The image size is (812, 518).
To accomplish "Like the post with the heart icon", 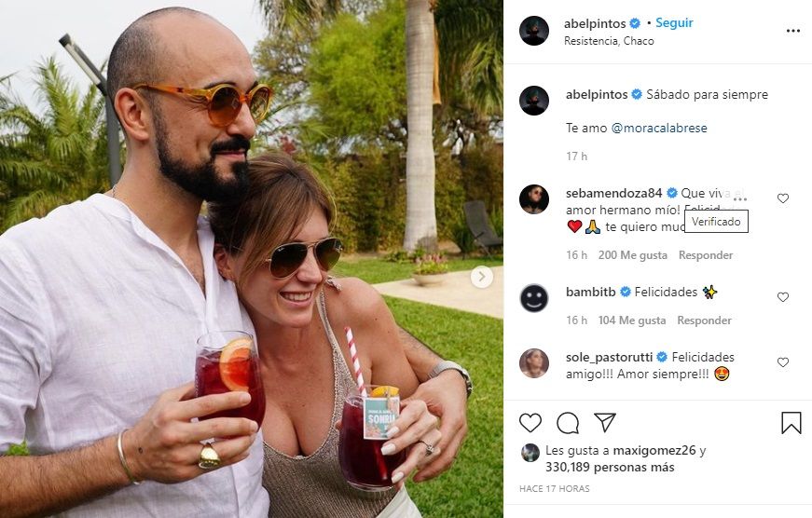I will (530, 423).
